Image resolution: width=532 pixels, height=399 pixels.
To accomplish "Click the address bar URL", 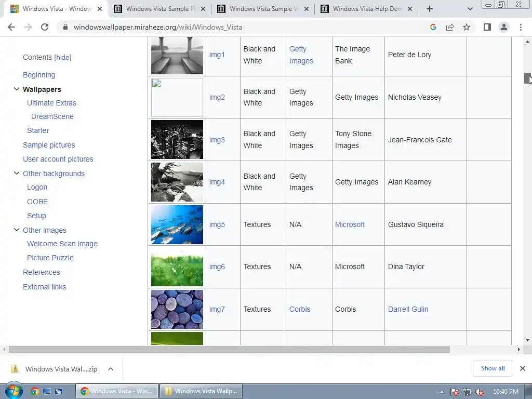I will tap(158, 27).
